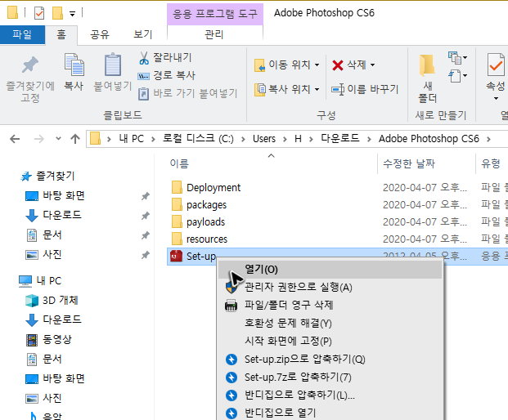The image size is (508, 420).
Task: Choose 관리자 권한으로 실행(A) in context menu
Action: 330,288
